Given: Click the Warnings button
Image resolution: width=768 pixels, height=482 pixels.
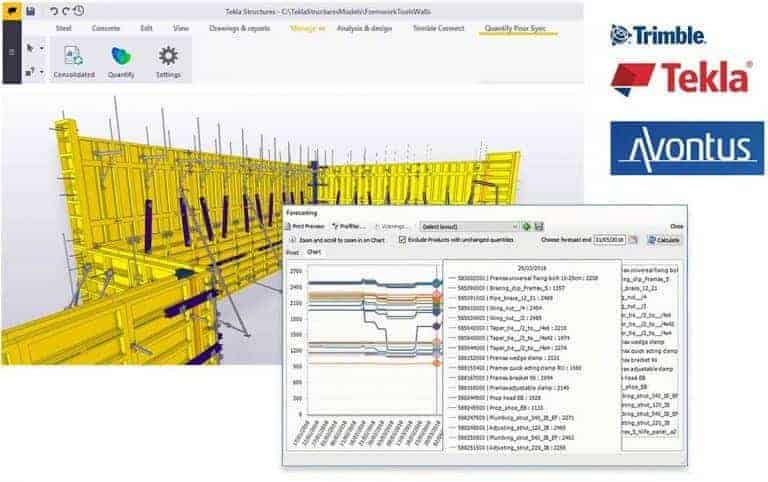Looking at the screenshot, I should click(390, 226).
